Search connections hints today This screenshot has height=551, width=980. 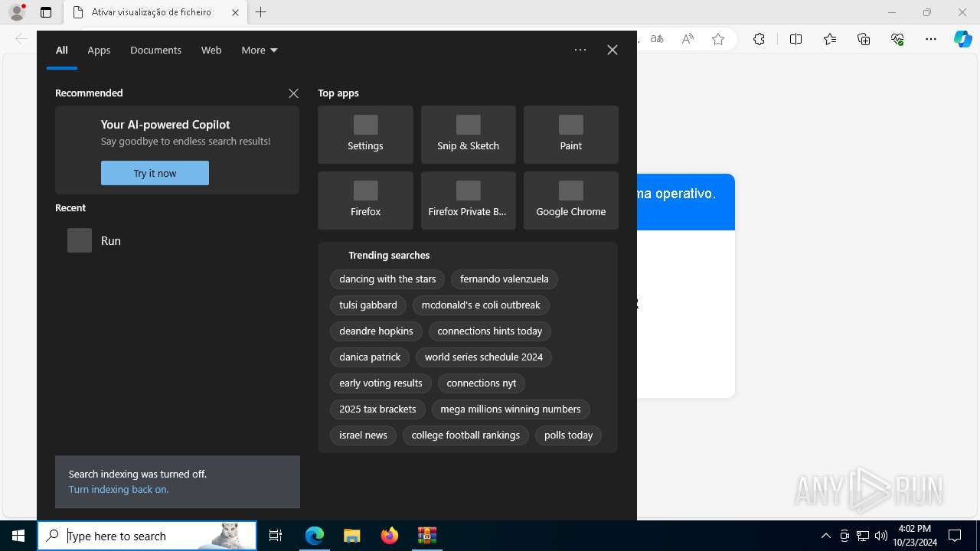click(x=490, y=331)
